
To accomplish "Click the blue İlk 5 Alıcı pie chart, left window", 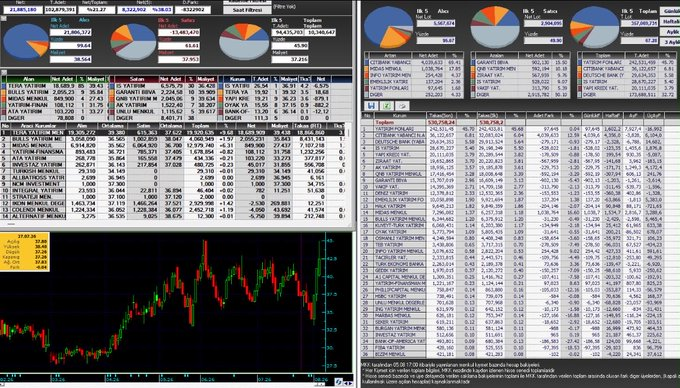I will pos(26,41).
